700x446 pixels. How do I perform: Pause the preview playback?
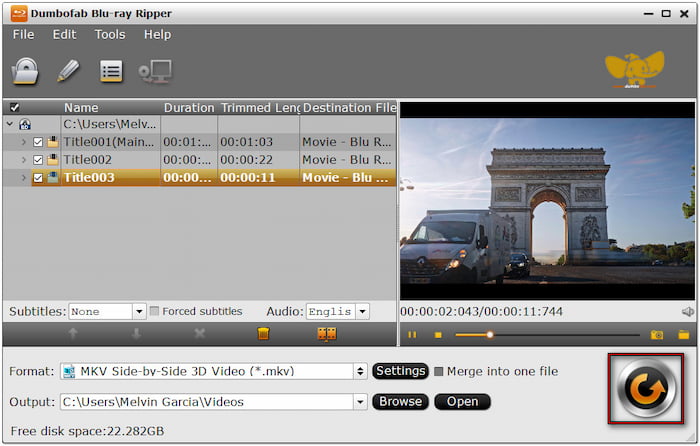pyautogui.click(x=412, y=334)
